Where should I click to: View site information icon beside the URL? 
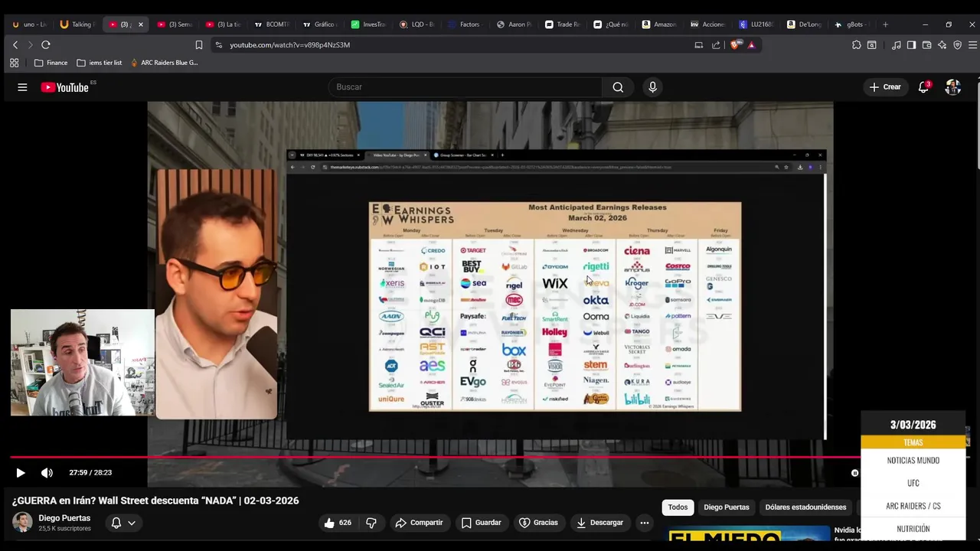[219, 44]
